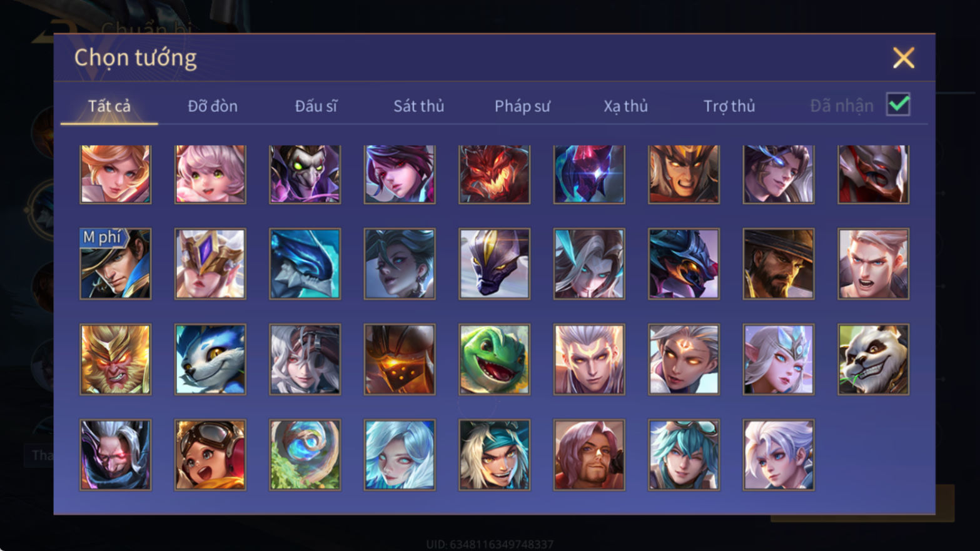Select the "Tất cả" tab
Viewport: 980px width, 551px height.
pyautogui.click(x=109, y=106)
